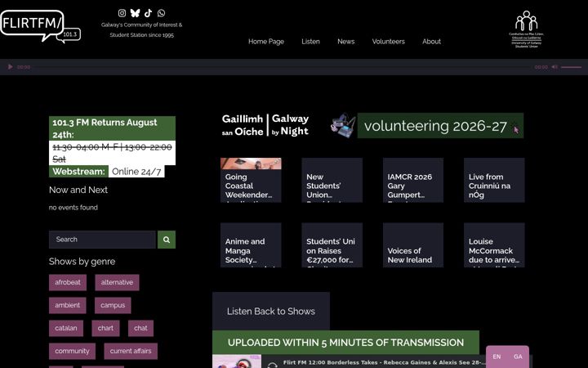Select the chat genre tag
The image size is (588, 368).
coord(140,328)
